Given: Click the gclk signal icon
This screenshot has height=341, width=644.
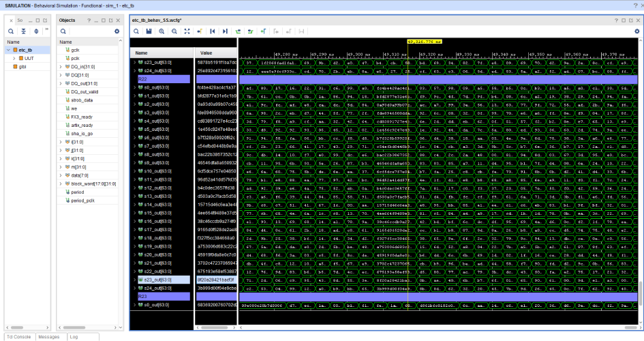Looking at the screenshot, I should click(x=67, y=50).
